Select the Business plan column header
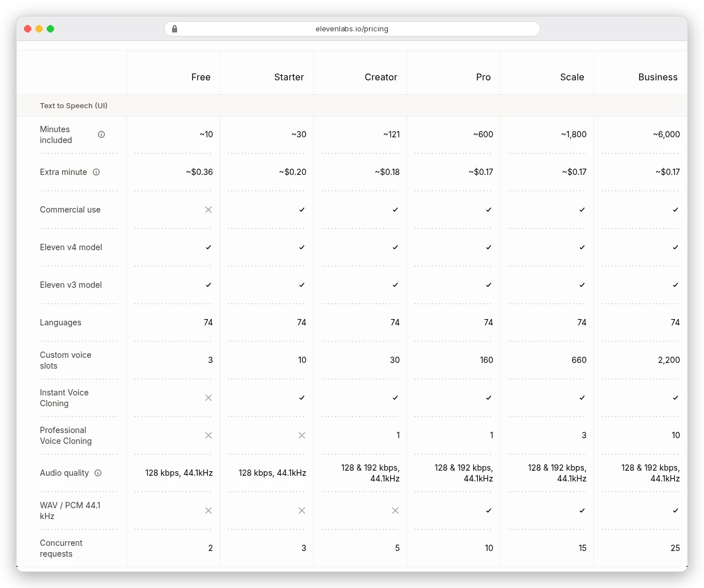704x588 pixels. coord(658,77)
